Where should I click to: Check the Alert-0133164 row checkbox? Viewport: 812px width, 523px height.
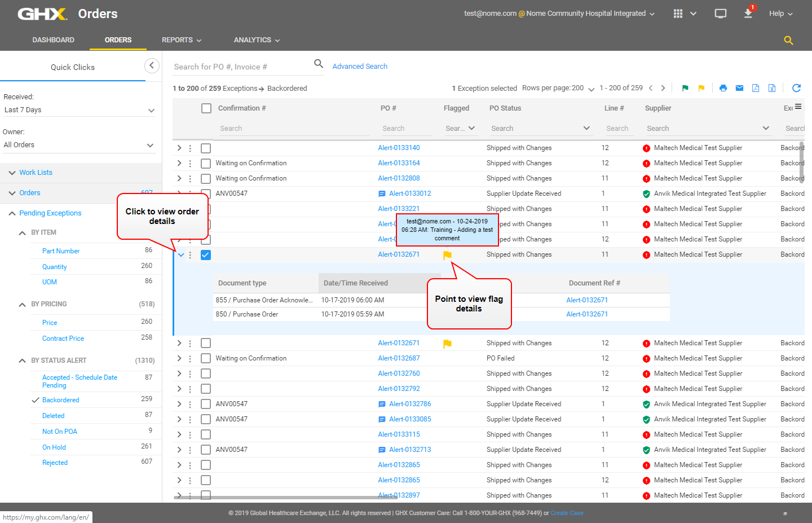point(206,164)
